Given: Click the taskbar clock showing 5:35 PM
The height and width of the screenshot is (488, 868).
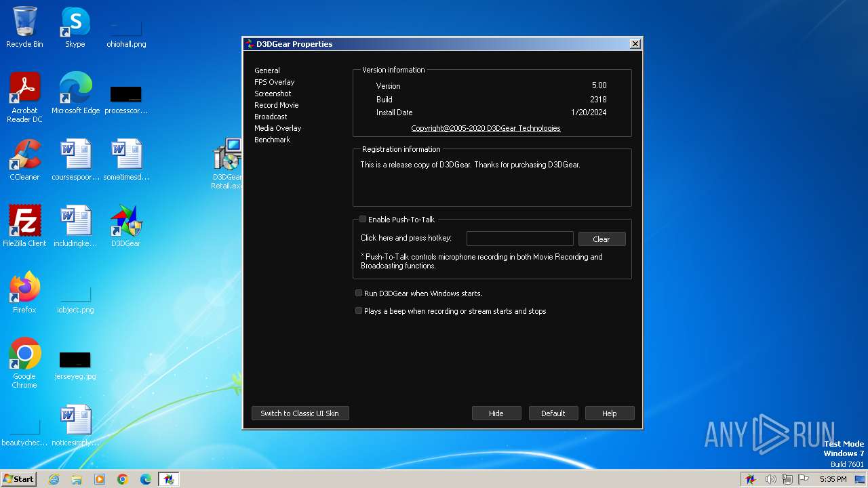Looking at the screenshot, I should pos(833,479).
